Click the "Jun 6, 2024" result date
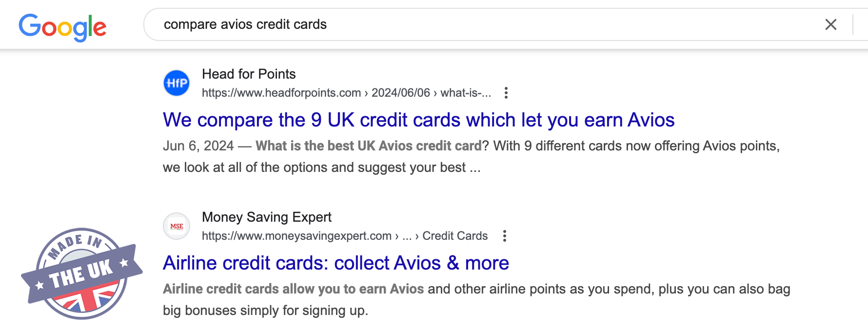868x335 pixels. [198, 146]
